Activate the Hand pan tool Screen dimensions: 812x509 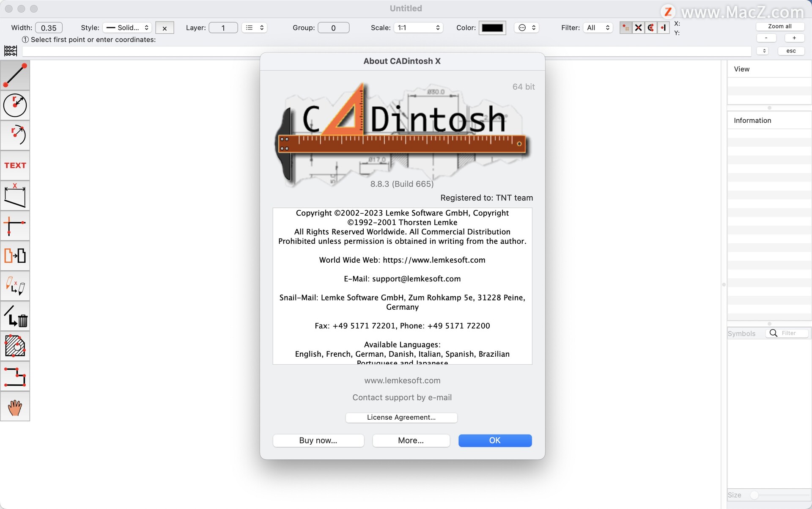(x=15, y=407)
